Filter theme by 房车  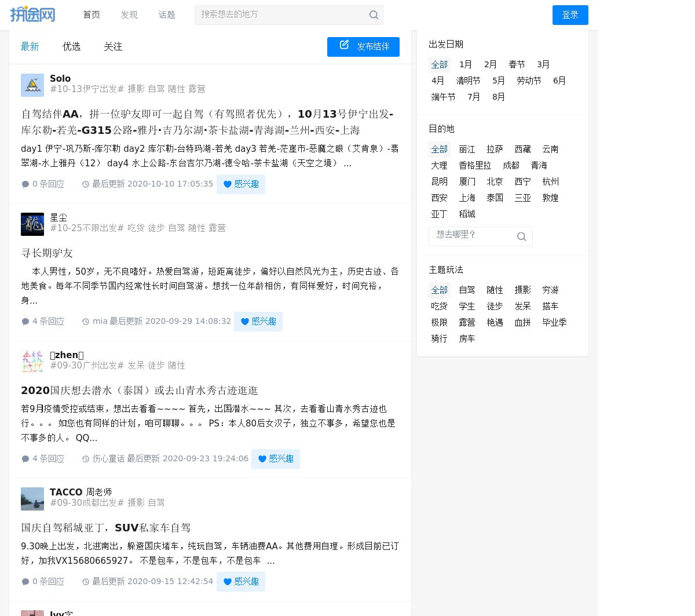coord(467,339)
